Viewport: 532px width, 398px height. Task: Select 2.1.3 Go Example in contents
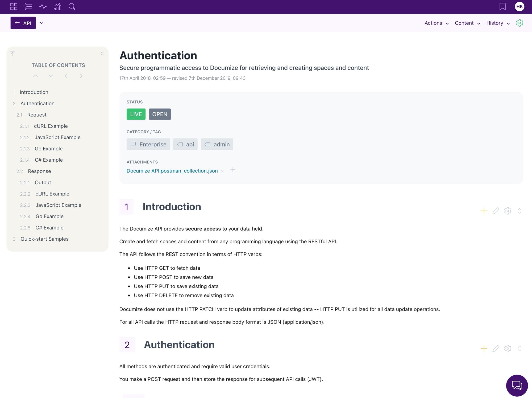click(x=49, y=149)
